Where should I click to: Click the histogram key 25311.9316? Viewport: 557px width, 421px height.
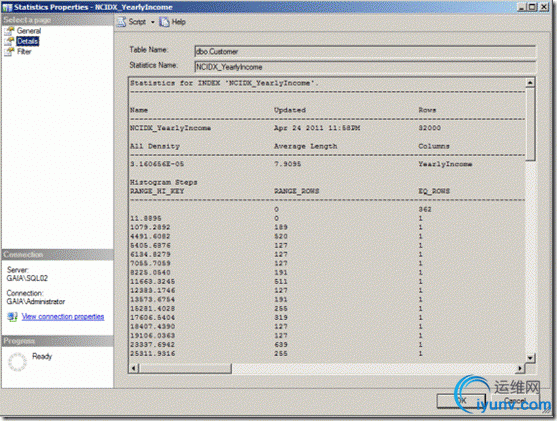click(x=152, y=353)
